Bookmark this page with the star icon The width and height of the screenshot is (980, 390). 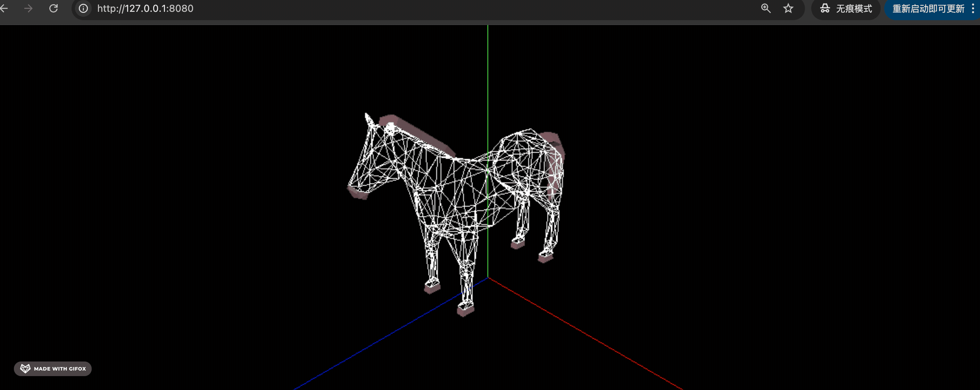click(x=788, y=8)
